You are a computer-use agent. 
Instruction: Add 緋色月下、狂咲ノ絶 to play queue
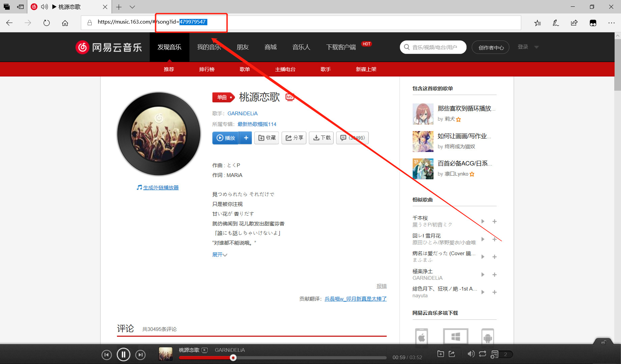coord(495,292)
